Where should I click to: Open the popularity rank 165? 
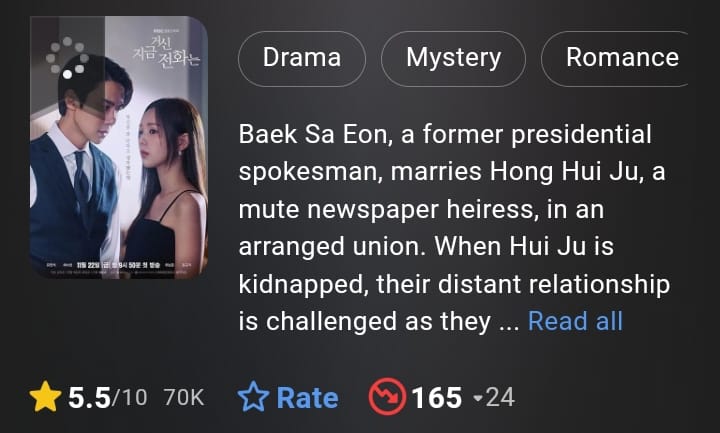click(436, 398)
